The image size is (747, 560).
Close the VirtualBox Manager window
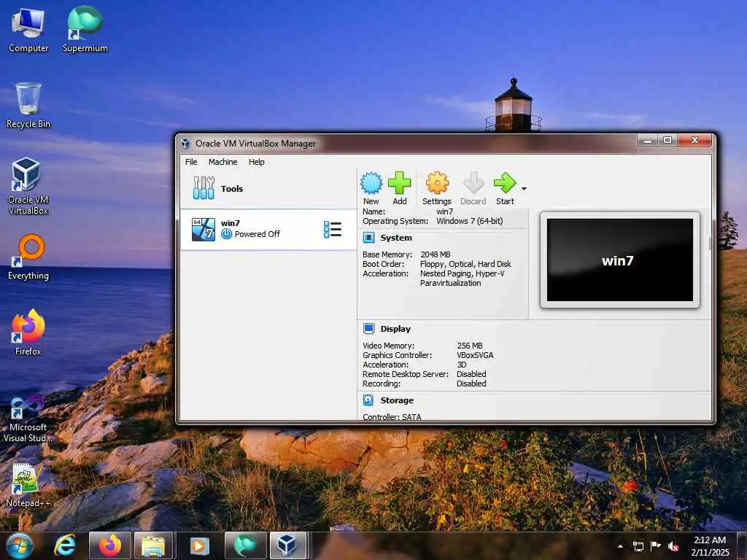tap(694, 141)
